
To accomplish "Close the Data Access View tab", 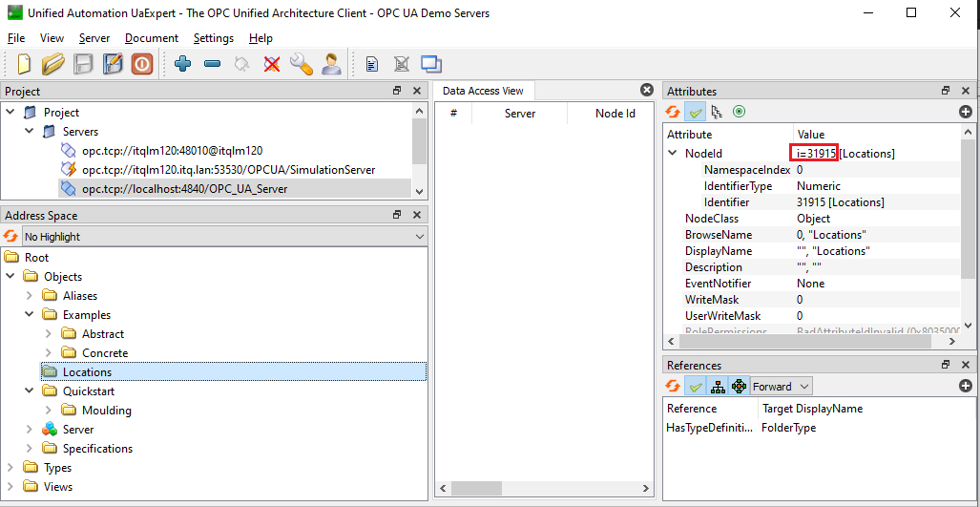I will pyautogui.click(x=647, y=91).
